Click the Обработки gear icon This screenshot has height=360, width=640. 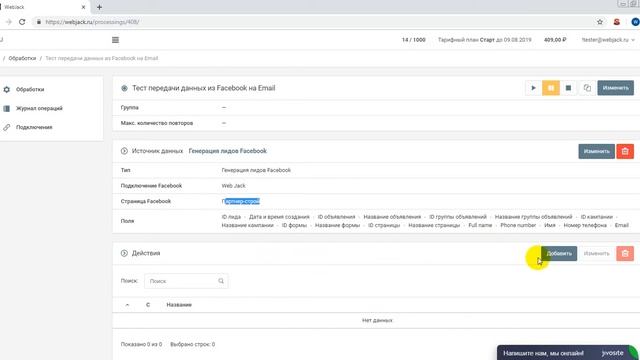[x=7, y=89]
